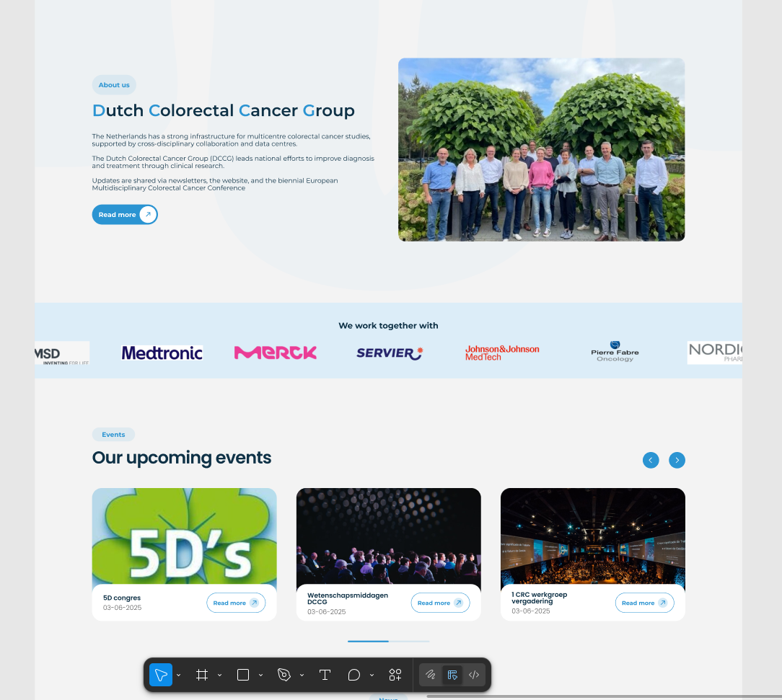This screenshot has height=700, width=782.
Task: Select the team group photo
Action: tap(541, 149)
